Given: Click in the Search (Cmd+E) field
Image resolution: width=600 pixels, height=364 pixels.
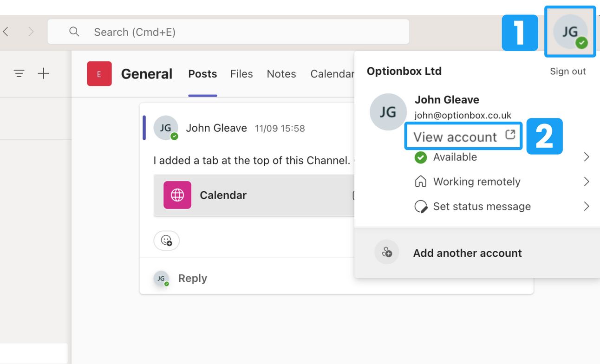Looking at the screenshot, I should pyautogui.click(x=228, y=32).
